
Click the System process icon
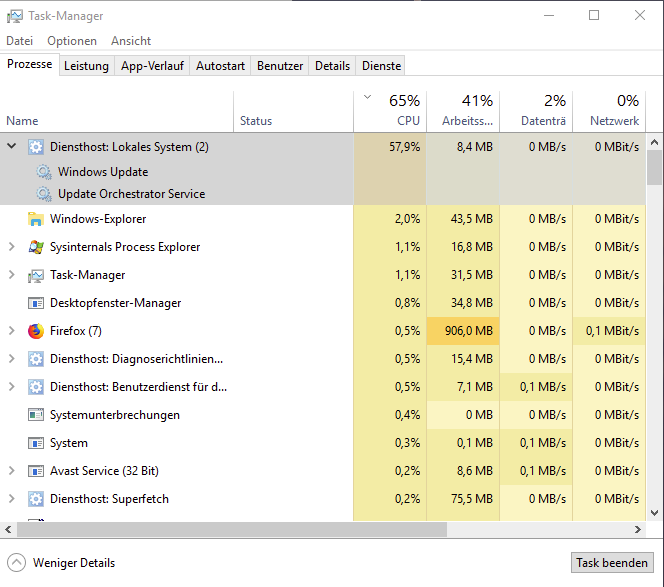36,443
